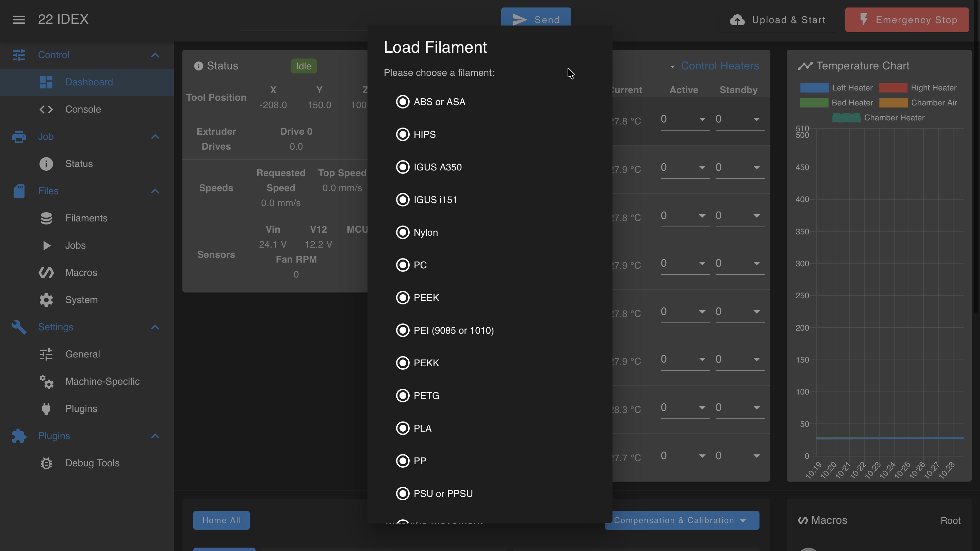
Task: Click the Home All button
Action: 222,521
